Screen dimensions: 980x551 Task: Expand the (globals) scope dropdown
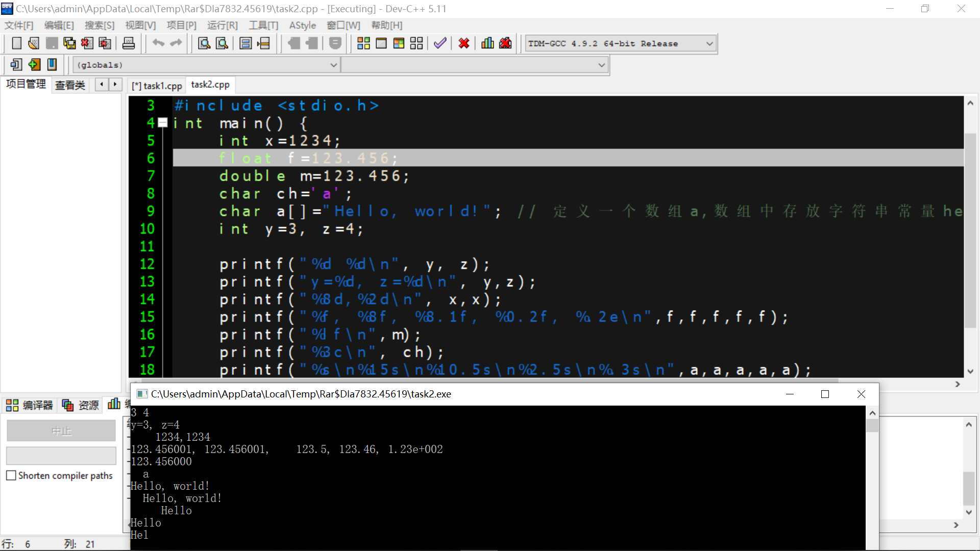pos(333,65)
